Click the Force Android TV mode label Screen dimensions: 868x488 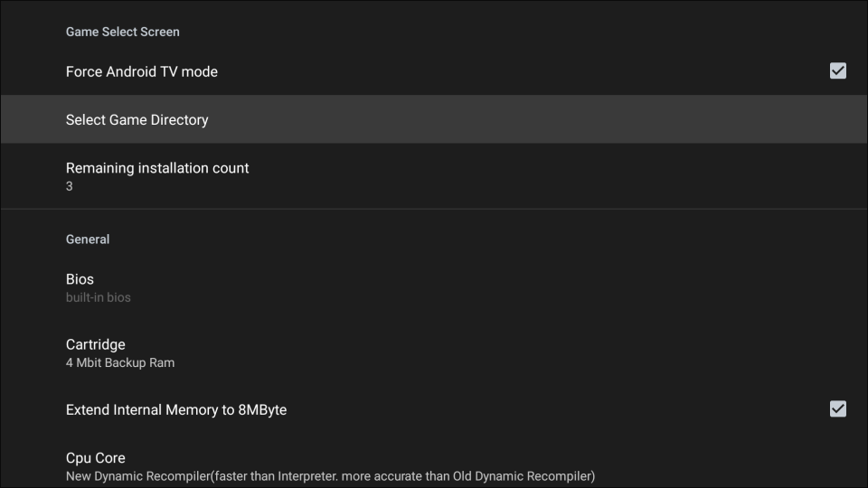[142, 71]
